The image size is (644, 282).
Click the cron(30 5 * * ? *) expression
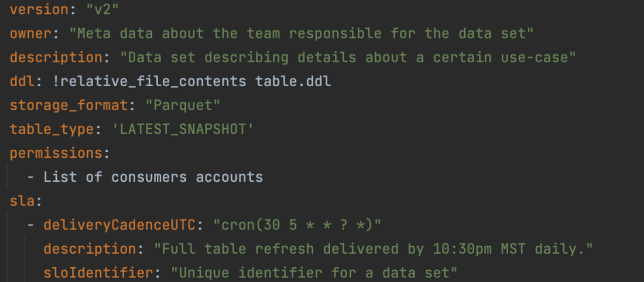pyautogui.click(x=297, y=225)
